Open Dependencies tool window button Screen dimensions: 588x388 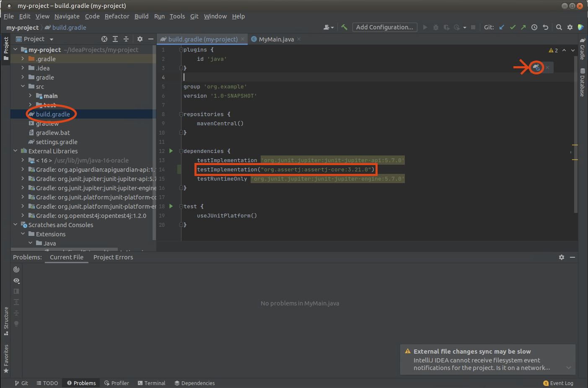[x=195, y=383]
